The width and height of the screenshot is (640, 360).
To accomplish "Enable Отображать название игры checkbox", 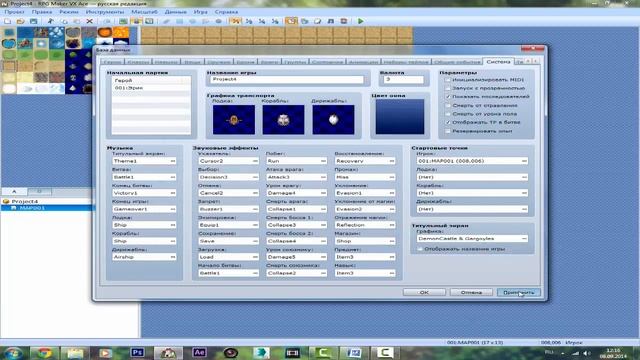I will tap(420, 249).
